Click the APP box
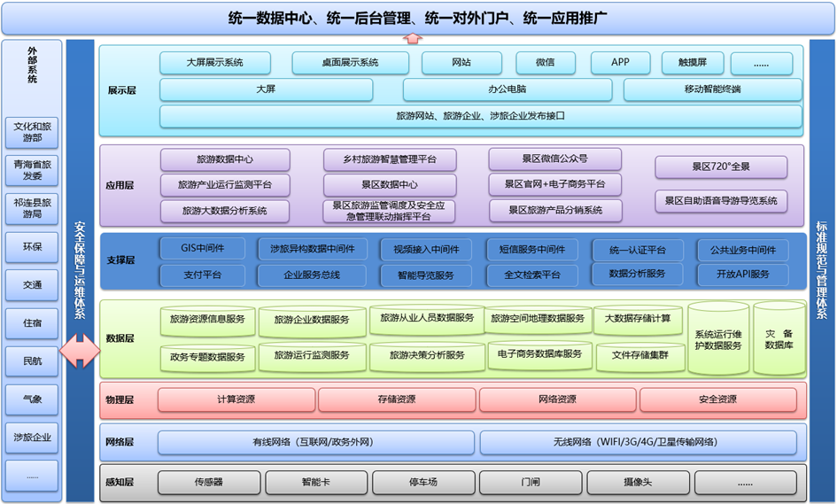The height and width of the screenshot is (504, 837). (x=620, y=63)
